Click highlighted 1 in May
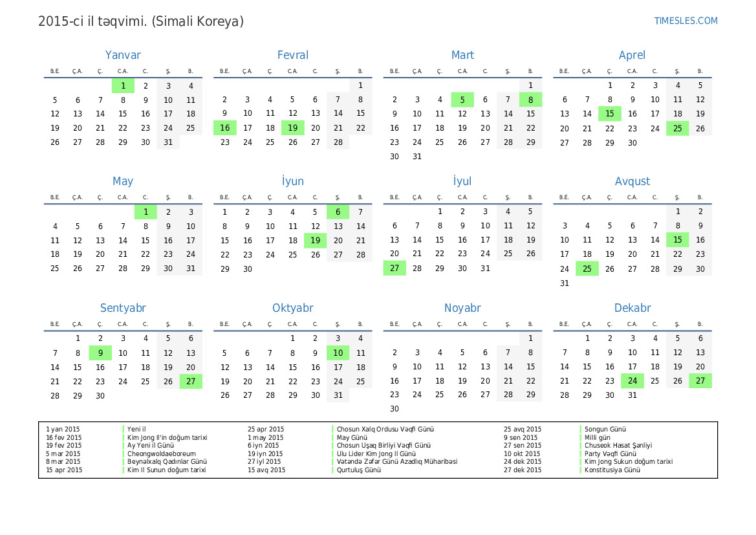 pos(146,212)
